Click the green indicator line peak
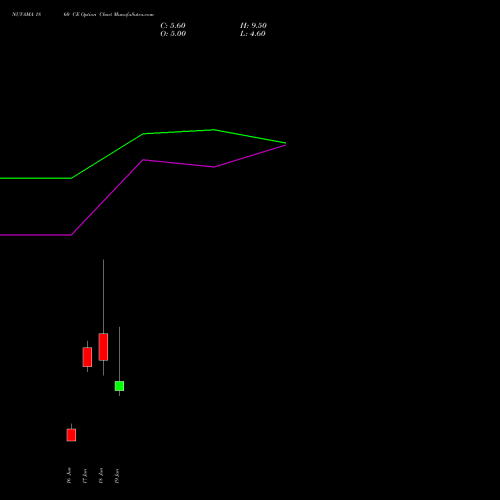This screenshot has height=500, width=500. click(x=214, y=130)
